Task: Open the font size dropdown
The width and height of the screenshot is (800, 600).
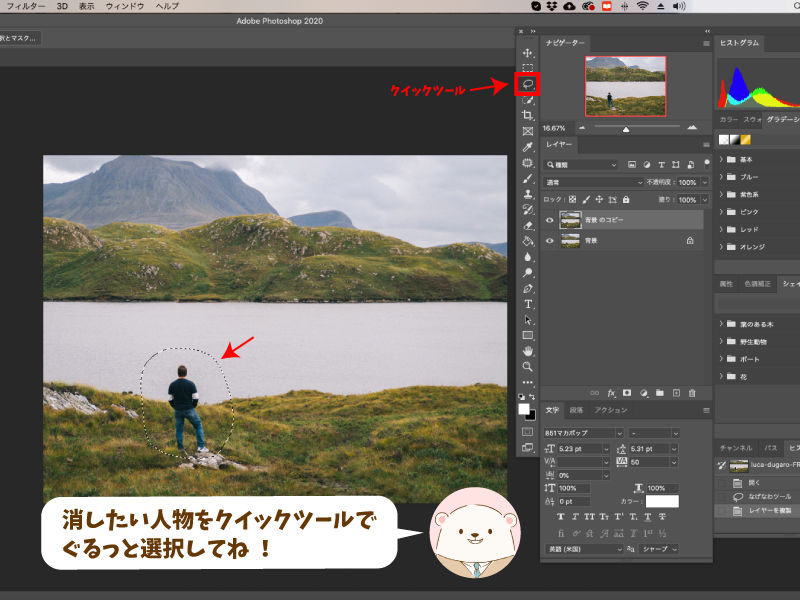Action: coord(606,449)
